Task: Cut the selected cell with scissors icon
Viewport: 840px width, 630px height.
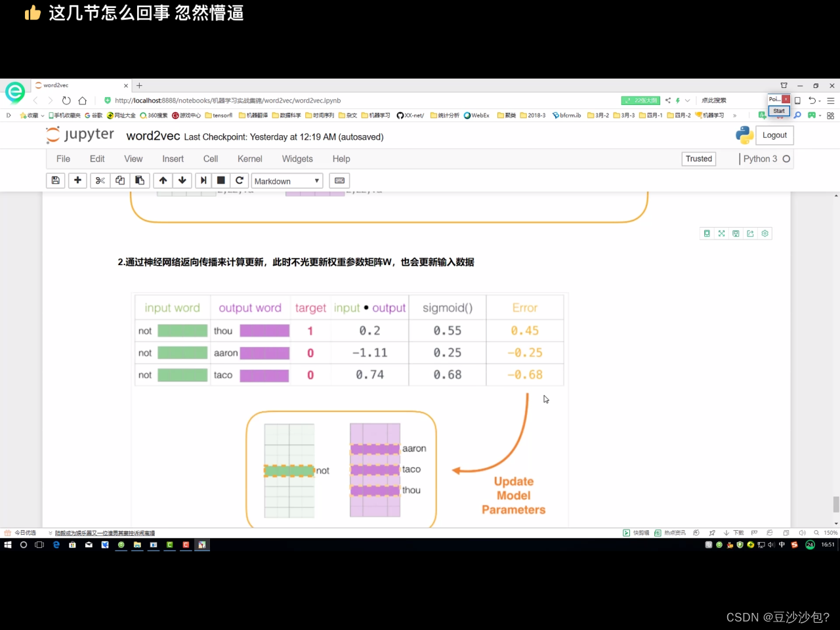Action: pyautogui.click(x=100, y=180)
